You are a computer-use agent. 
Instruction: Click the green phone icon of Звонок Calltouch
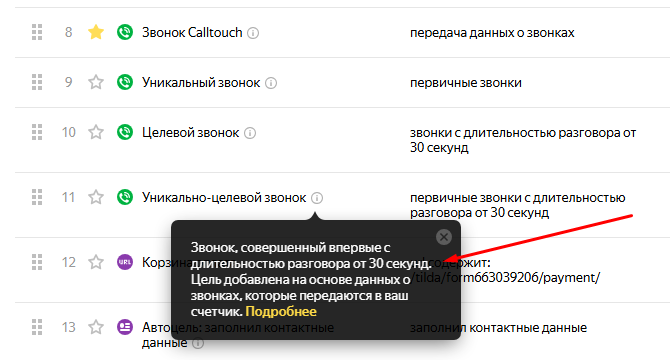tap(125, 32)
